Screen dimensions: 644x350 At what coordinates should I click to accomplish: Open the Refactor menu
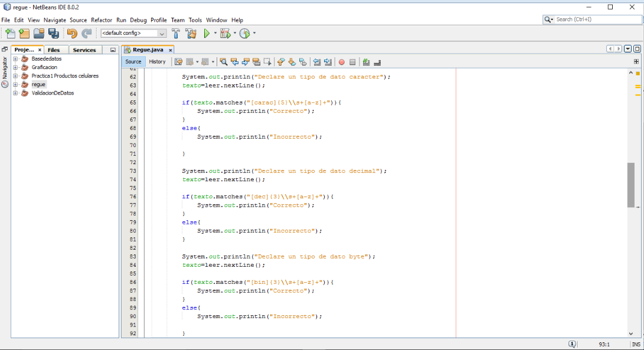point(101,19)
